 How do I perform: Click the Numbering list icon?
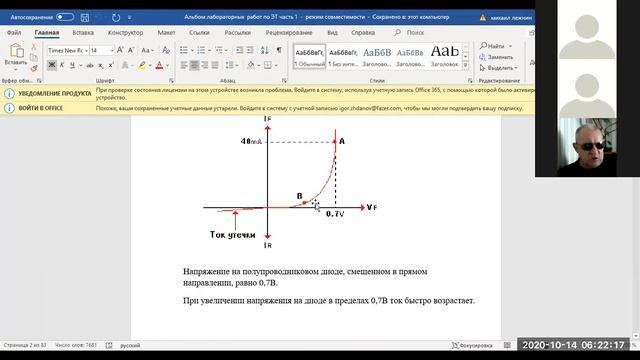pyautogui.click(x=201, y=50)
